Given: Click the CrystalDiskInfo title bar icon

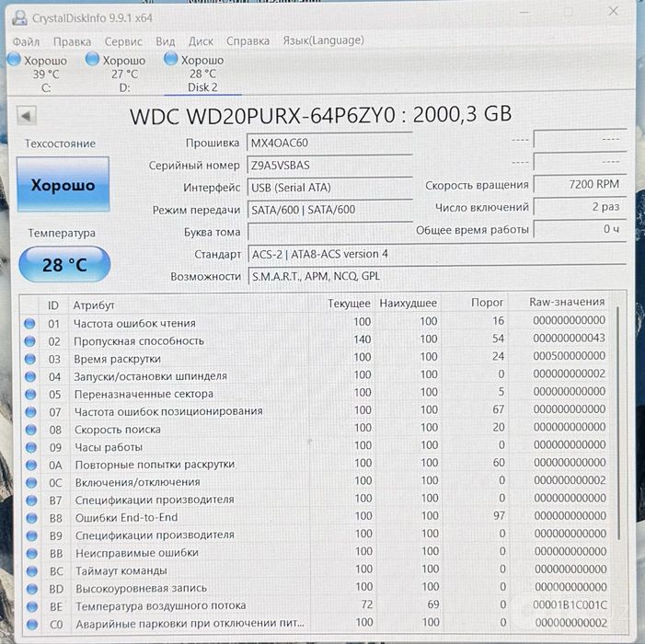Looking at the screenshot, I should click(19, 18).
